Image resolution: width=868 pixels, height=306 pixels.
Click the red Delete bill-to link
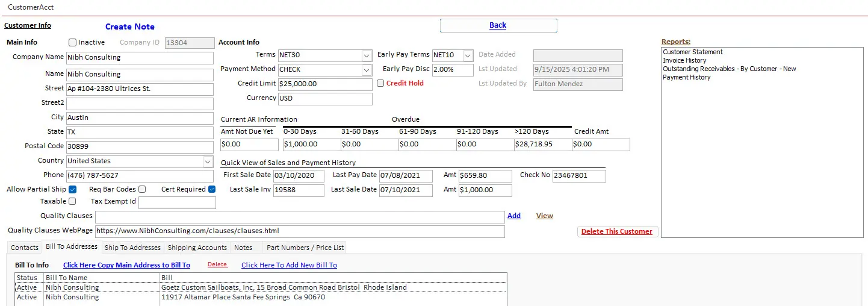[x=217, y=264]
